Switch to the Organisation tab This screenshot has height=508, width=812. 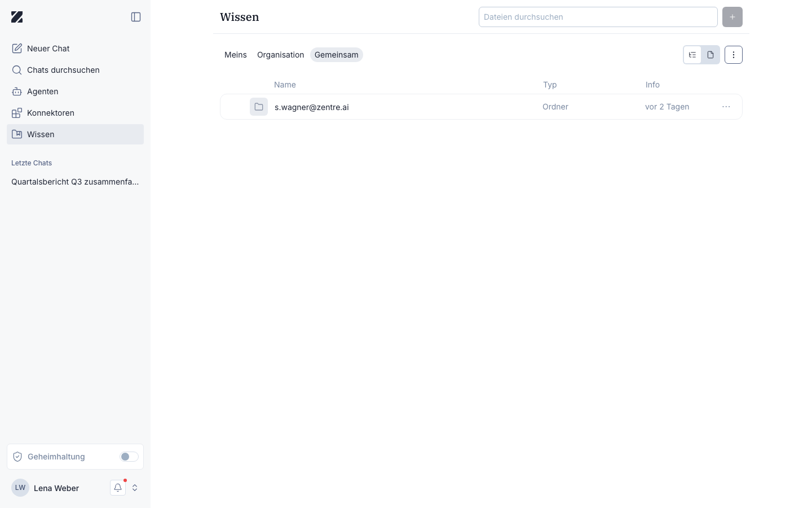(x=281, y=55)
